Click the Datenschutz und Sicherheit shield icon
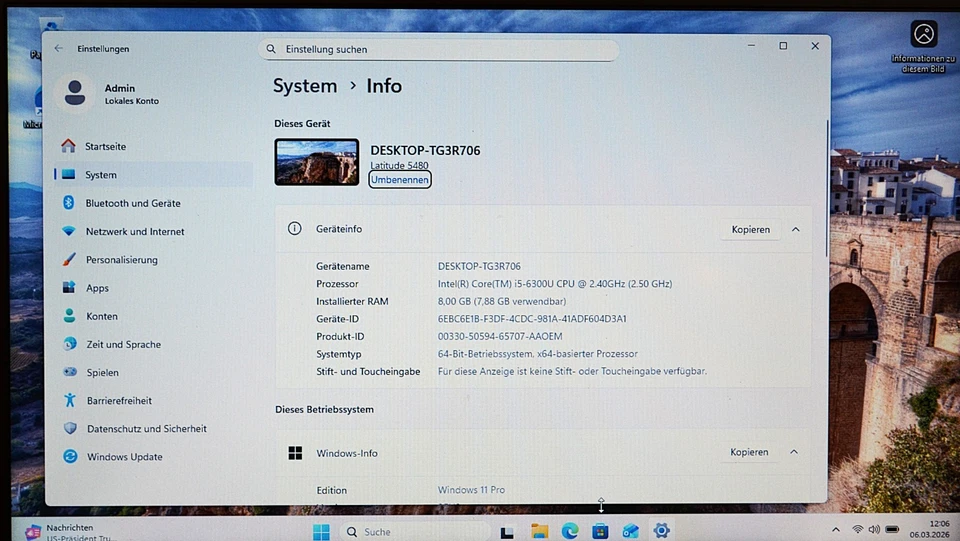 tap(70, 428)
